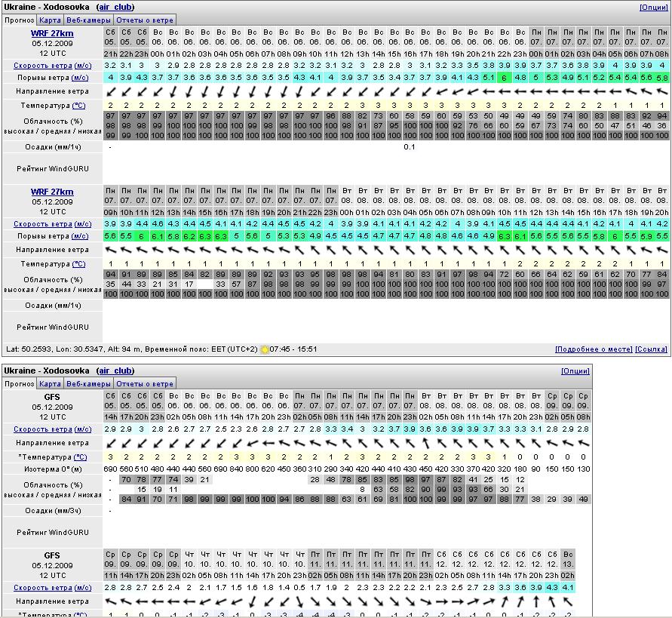Click Температура °C unit link in first WRF table
The image size is (672, 618).
point(78,106)
